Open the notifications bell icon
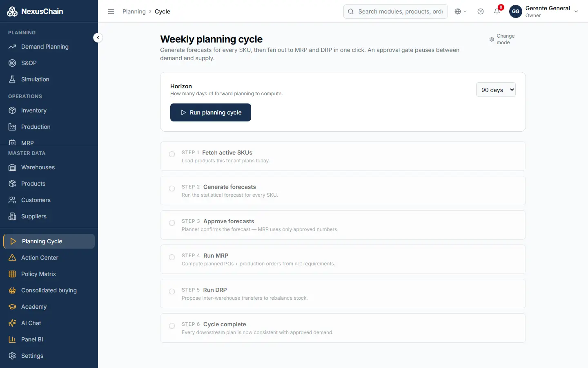Screen dimensions: 588x368 click(497, 11)
